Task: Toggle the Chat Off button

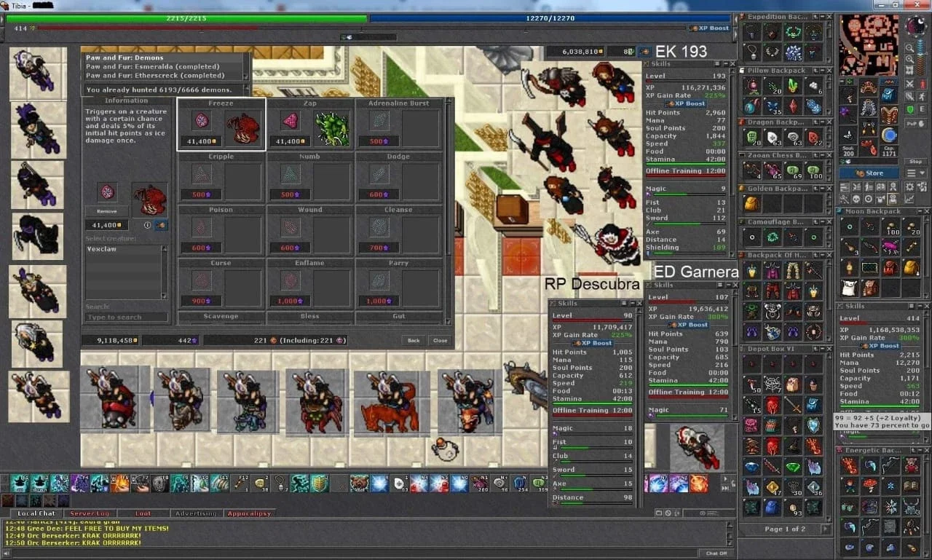Action: tap(716, 553)
